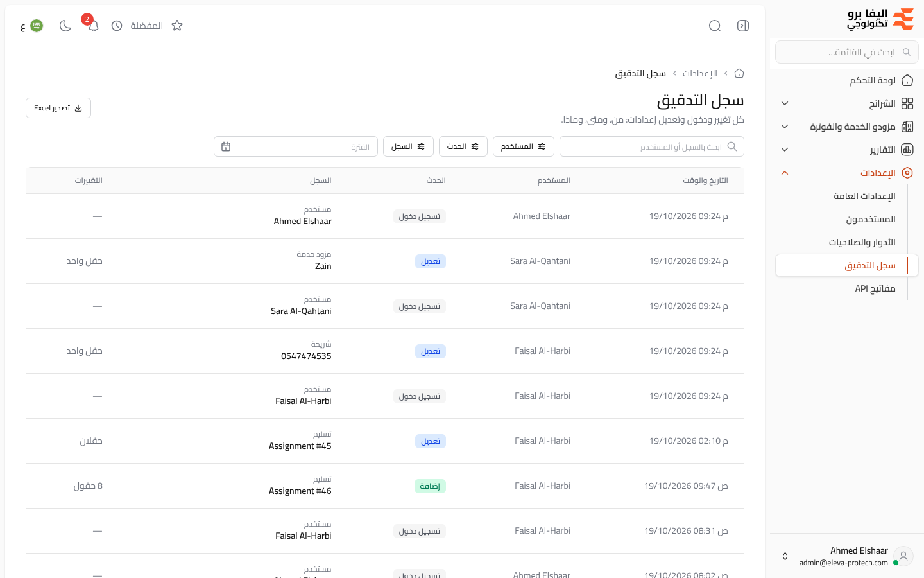924x578 pixels.
Task: Select سجل التدقيق in sidebar
Action: coord(847,265)
